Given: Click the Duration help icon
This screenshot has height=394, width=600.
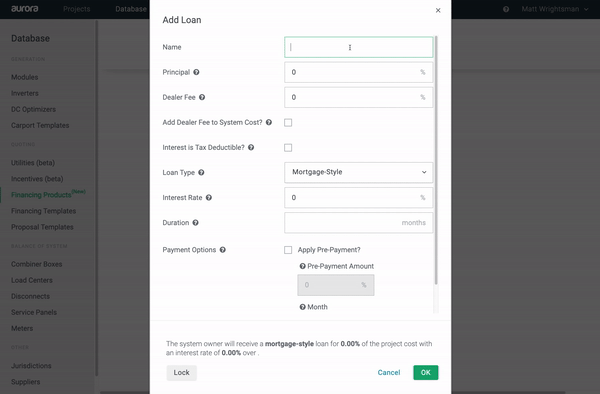Looking at the screenshot, I should coord(196,223).
